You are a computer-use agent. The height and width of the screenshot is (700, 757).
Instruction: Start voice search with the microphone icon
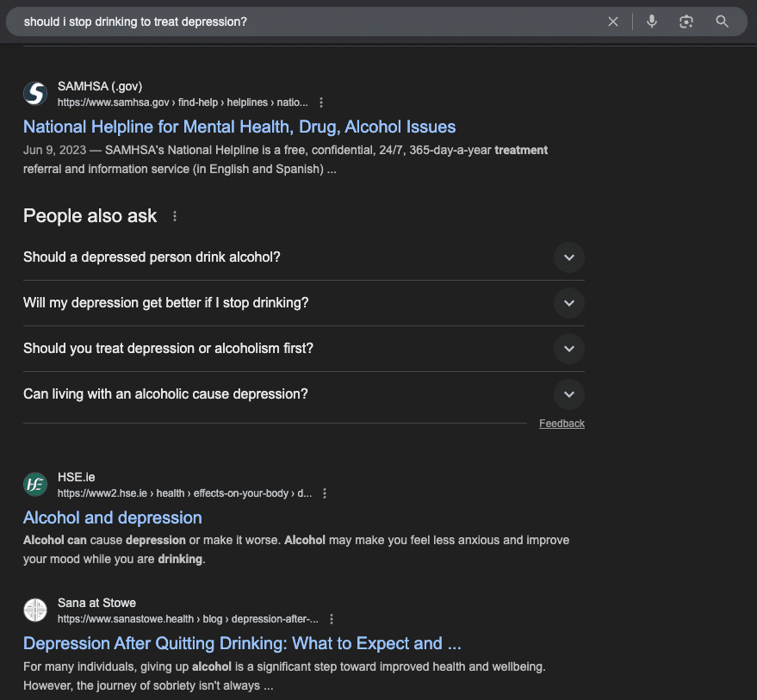652,22
